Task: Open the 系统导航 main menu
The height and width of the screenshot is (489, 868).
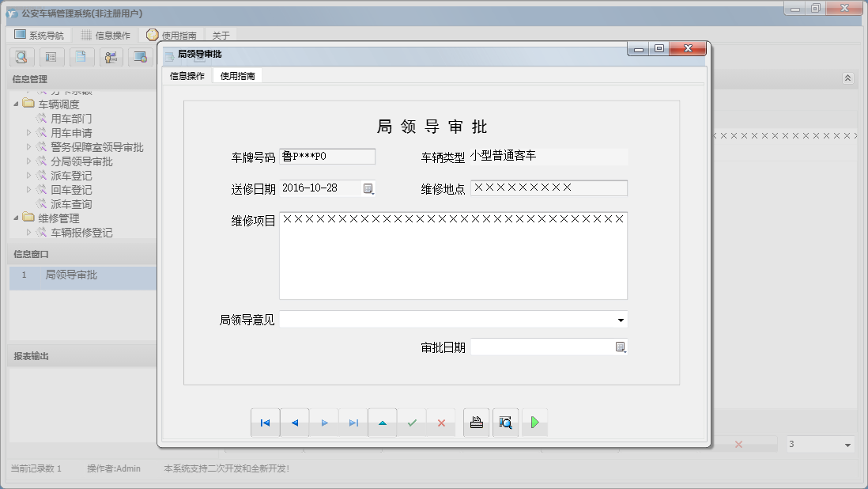Action: pos(39,35)
